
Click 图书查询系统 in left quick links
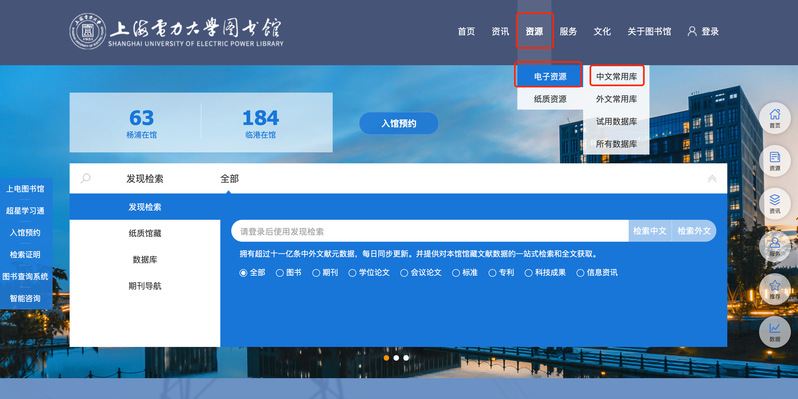[x=25, y=276]
